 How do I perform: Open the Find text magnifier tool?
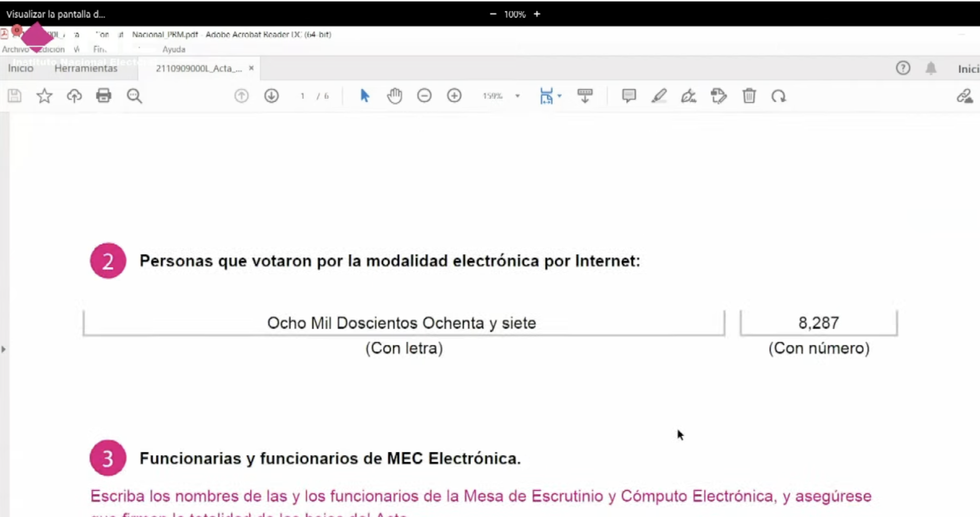(134, 96)
